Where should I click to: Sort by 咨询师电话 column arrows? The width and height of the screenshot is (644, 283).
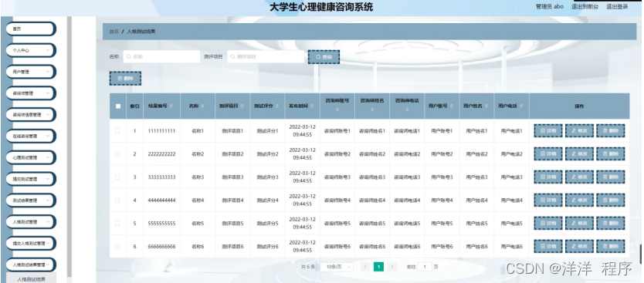click(x=407, y=110)
